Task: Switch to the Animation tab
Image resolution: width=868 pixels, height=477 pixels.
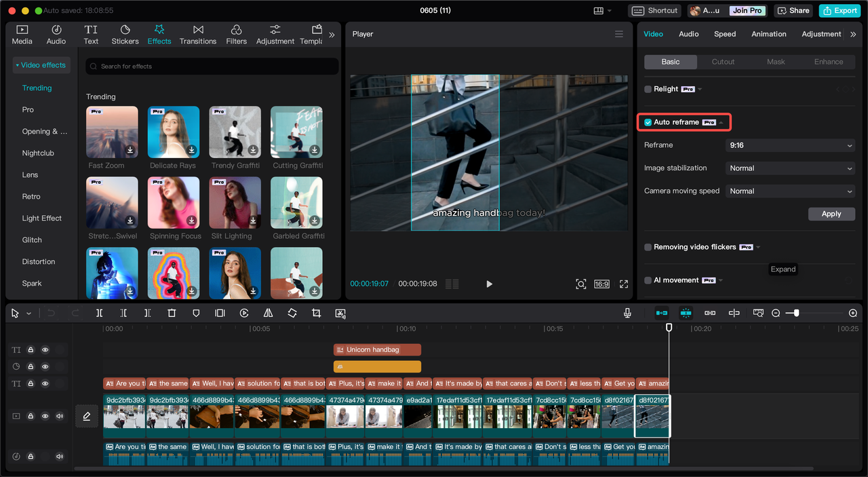Action: point(768,34)
